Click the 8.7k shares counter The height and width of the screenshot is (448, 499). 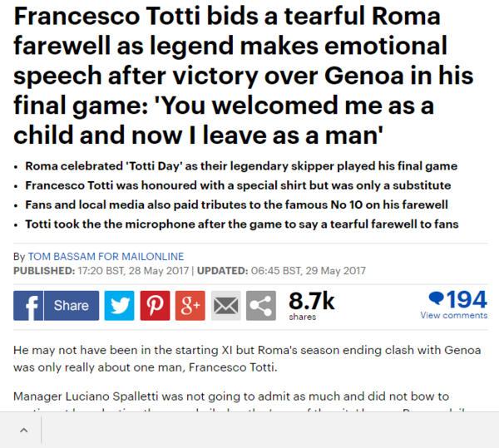pos(311,301)
